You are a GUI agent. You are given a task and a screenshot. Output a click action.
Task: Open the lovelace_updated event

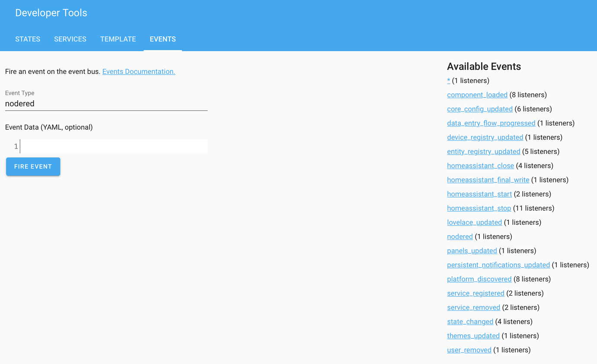point(474,222)
